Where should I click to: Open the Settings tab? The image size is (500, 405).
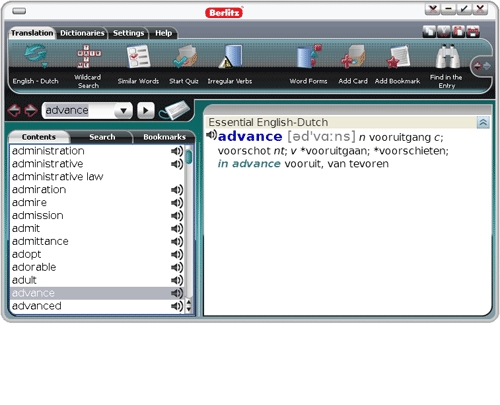tap(128, 33)
